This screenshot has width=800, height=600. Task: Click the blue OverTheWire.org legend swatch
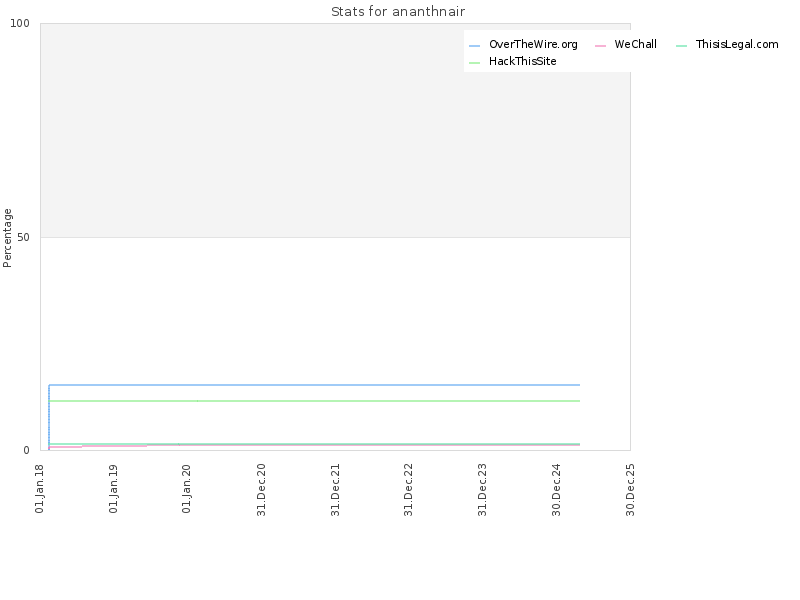[x=474, y=46]
